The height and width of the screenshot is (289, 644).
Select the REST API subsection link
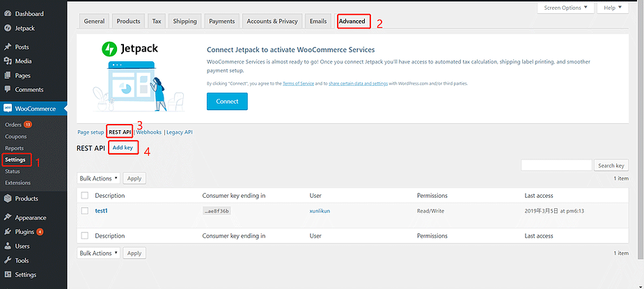[x=120, y=132]
